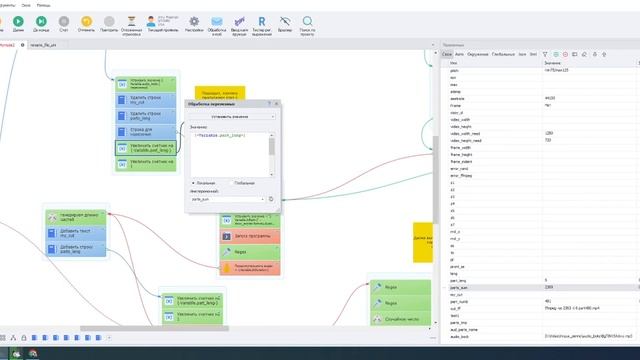Select the Добавить текст mc_cut block
Screen dimensions: 640x360
(x=76, y=233)
